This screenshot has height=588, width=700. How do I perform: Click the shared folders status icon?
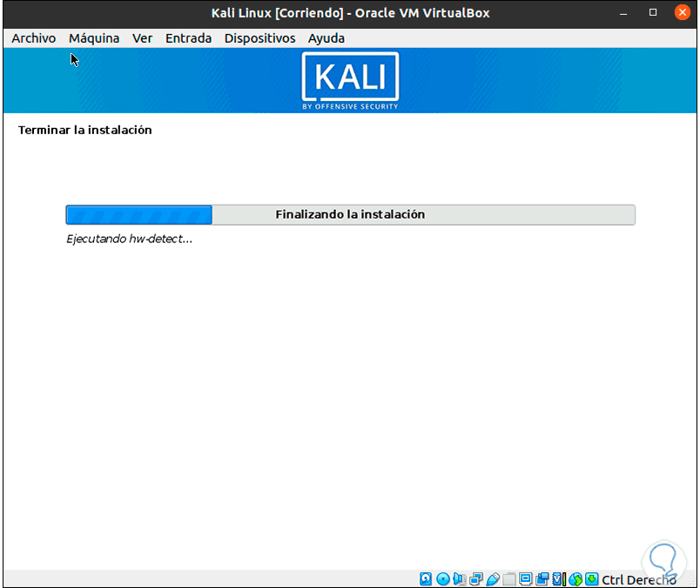(x=509, y=579)
